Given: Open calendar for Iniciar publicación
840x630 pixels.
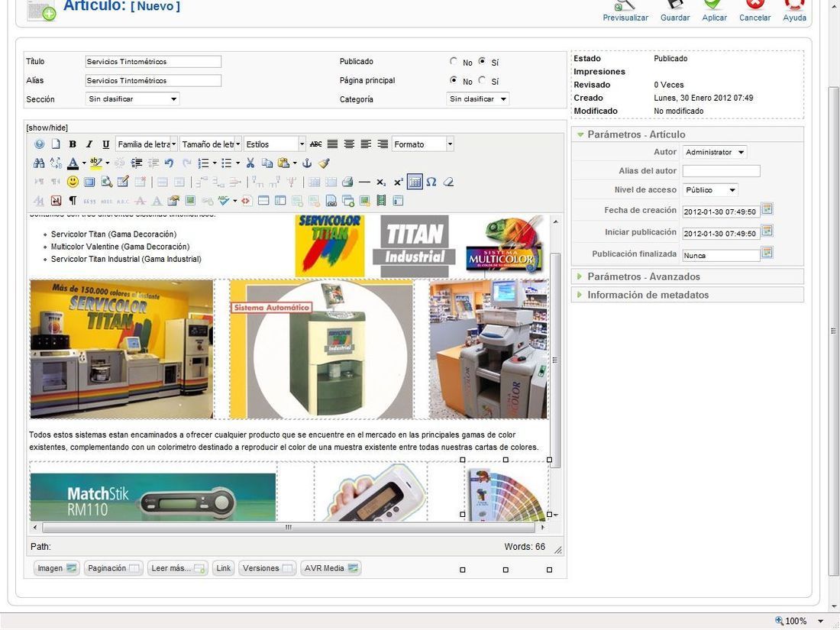Looking at the screenshot, I should pos(767,231).
